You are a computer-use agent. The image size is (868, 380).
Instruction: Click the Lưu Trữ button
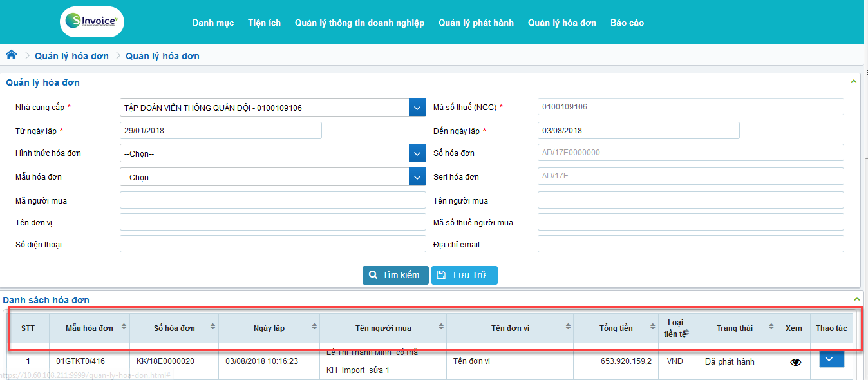pos(464,275)
